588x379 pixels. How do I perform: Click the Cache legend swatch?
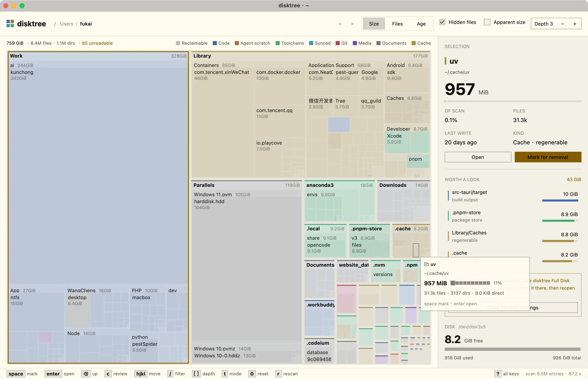pos(414,43)
